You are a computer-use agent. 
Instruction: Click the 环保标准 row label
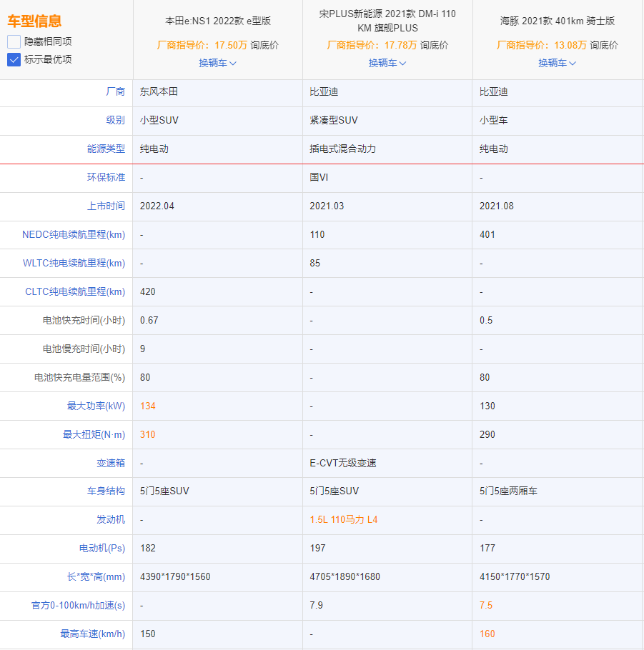coord(106,177)
